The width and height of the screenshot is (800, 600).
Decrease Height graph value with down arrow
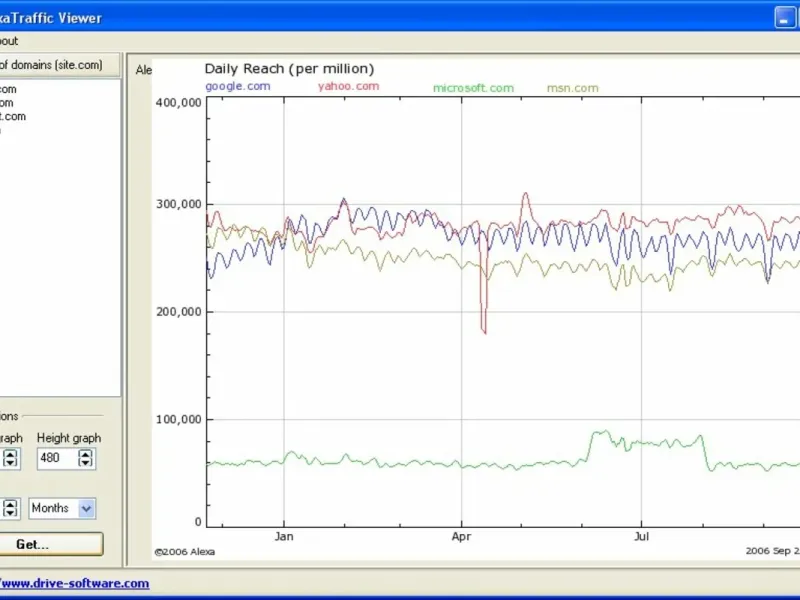point(86,463)
